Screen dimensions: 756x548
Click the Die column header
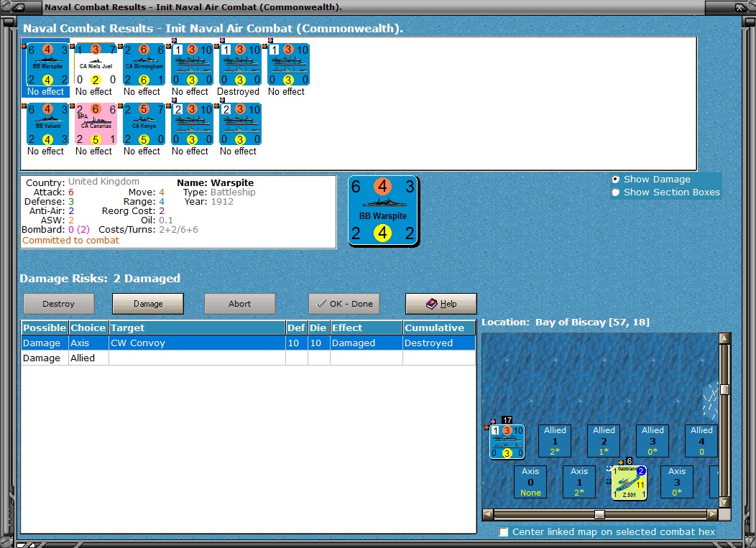[x=318, y=328]
